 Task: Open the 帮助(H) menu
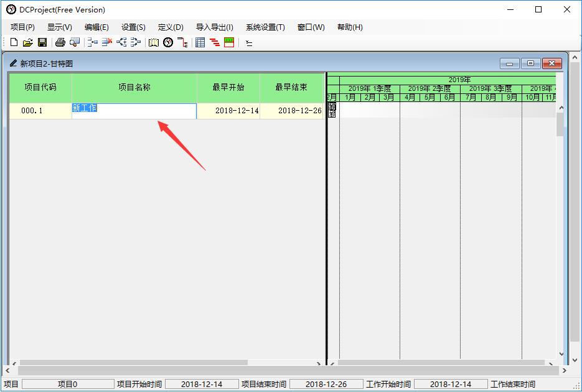pos(349,27)
